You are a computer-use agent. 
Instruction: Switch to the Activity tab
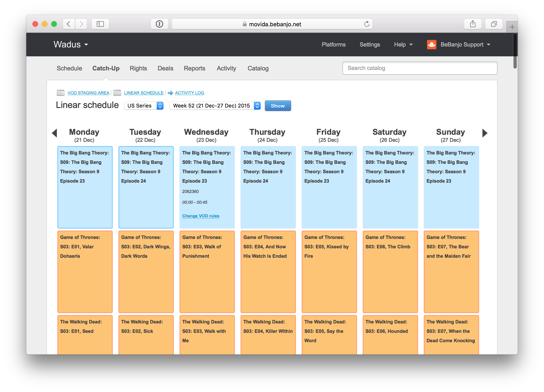click(226, 68)
